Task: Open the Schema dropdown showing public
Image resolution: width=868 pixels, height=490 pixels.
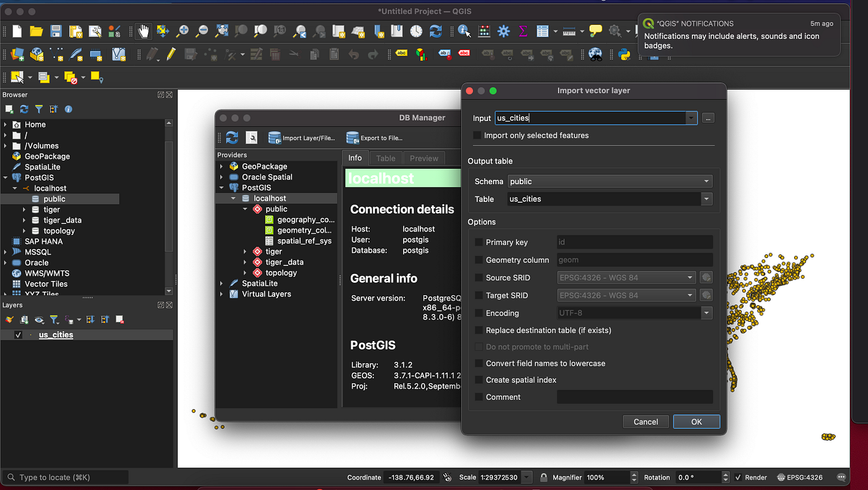Action: 610,182
